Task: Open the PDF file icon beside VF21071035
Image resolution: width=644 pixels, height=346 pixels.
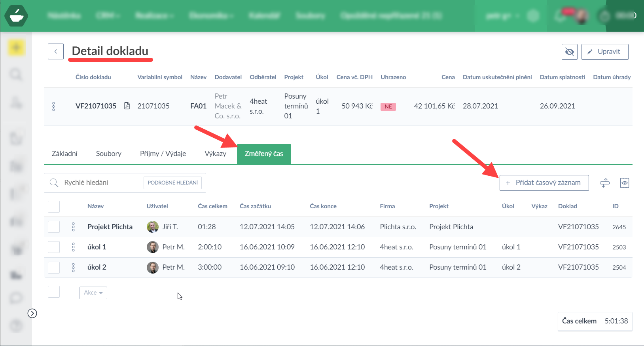Action: tap(127, 106)
